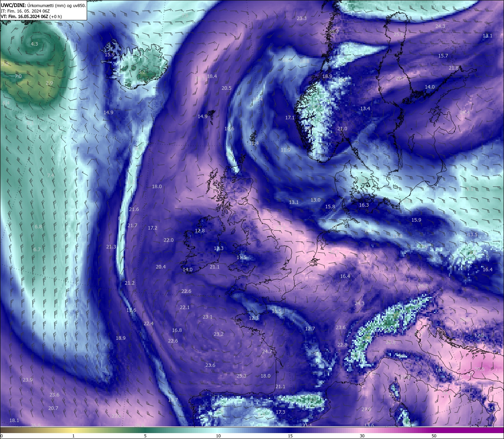504x439 pixels.
Task: Click the map value 22.8
Action: (x=342, y=345)
